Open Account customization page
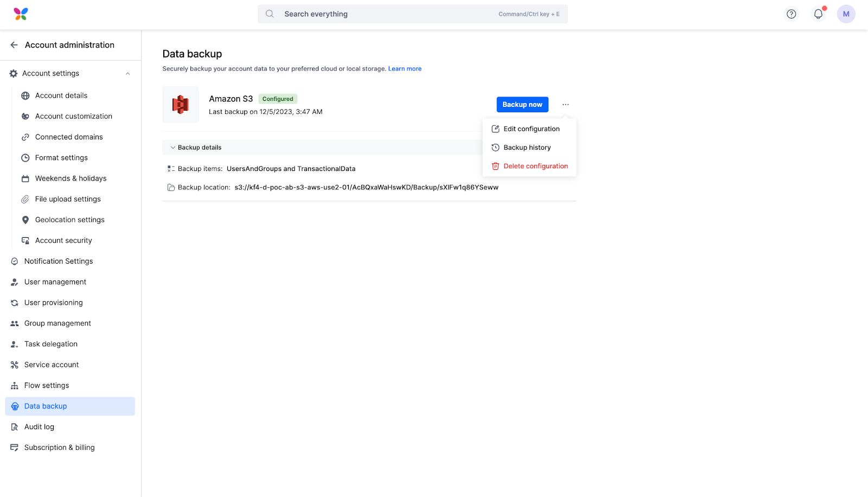 [x=74, y=116]
